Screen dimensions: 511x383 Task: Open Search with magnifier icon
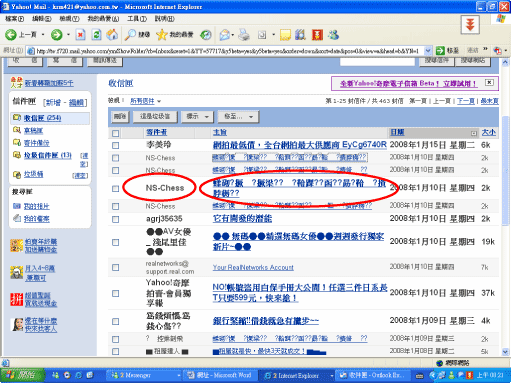[130, 35]
